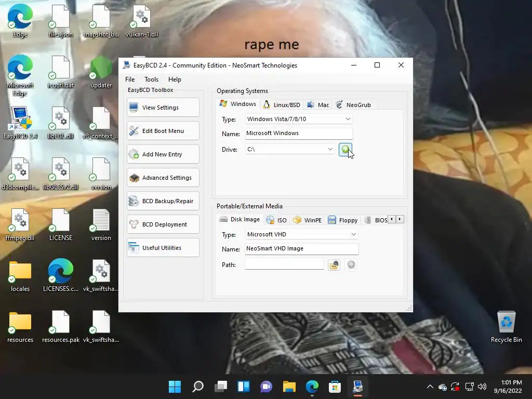Select the locales folder on desktop
The width and height of the screenshot is (532, 399).
(x=20, y=275)
